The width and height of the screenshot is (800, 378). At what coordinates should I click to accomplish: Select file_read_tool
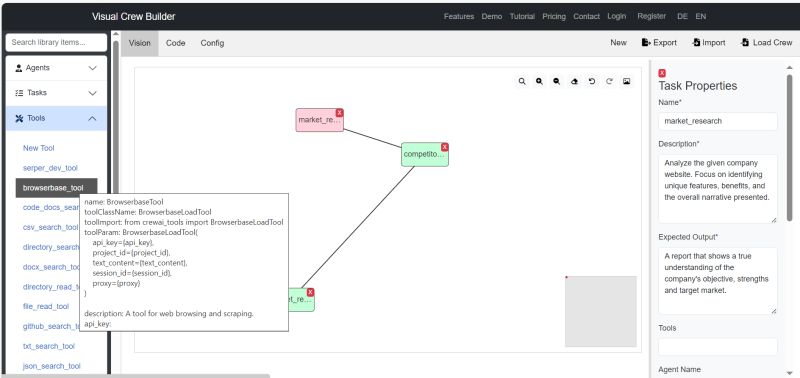click(x=45, y=307)
